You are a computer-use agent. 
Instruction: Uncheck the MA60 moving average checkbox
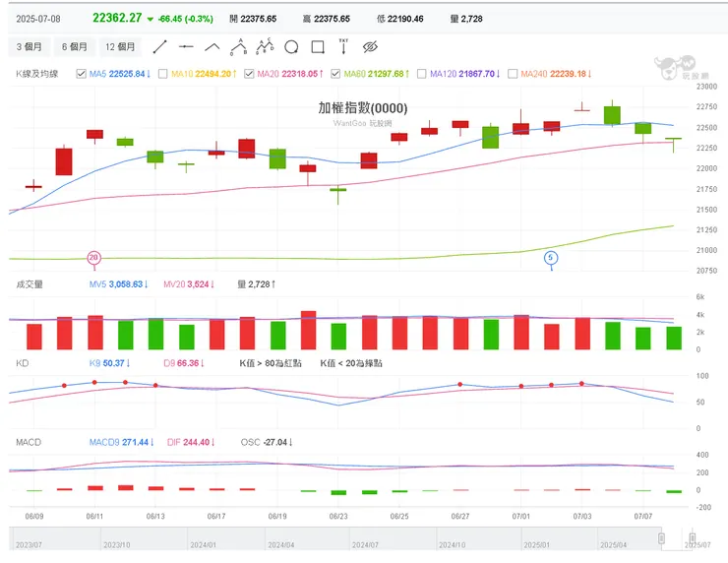click(x=335, y=74)
